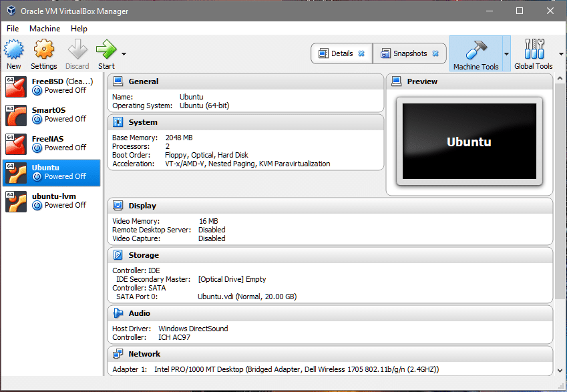
Task: Open the Machine Tools dropdown arrow
Action: (x=506, y=53)
